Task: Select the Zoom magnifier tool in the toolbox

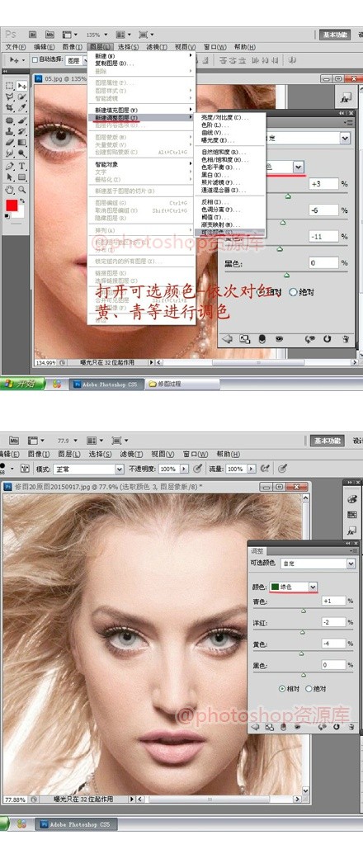Action: (22, 189)
